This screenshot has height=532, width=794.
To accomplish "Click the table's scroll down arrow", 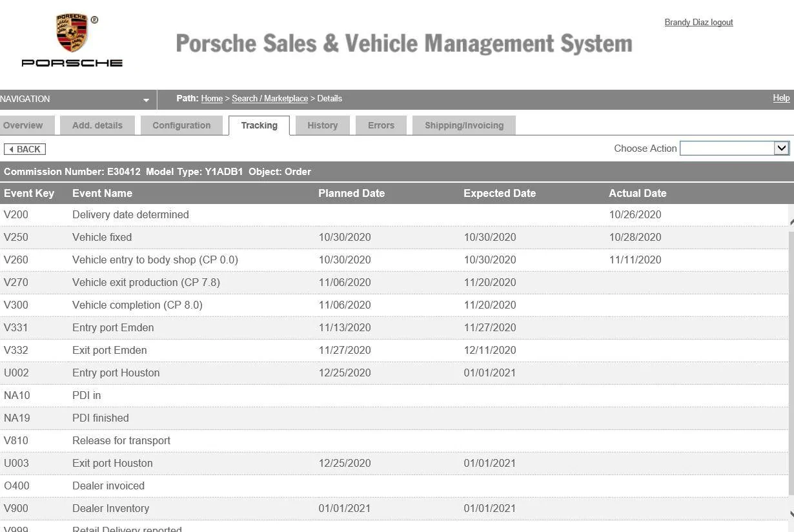I will coord(791,515).
